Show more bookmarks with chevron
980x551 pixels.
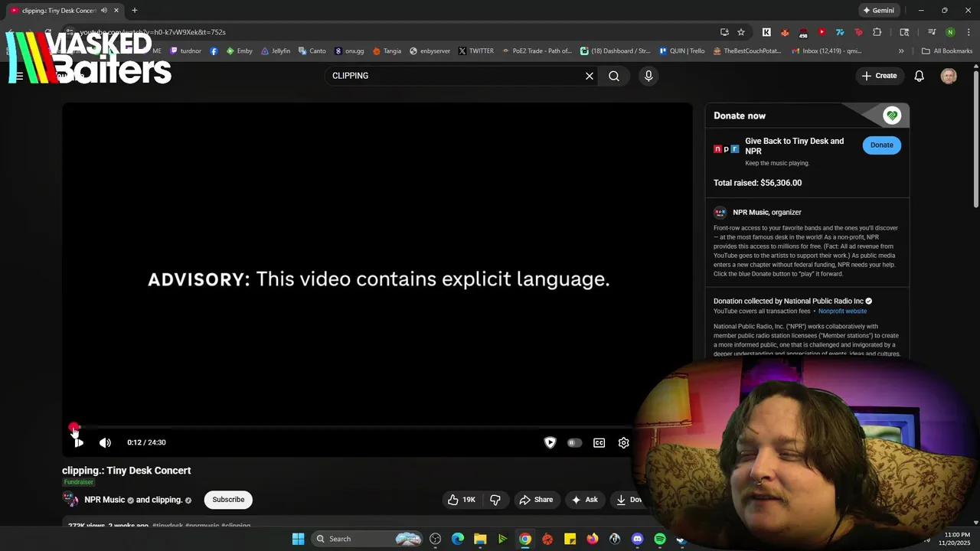(901, 51)
